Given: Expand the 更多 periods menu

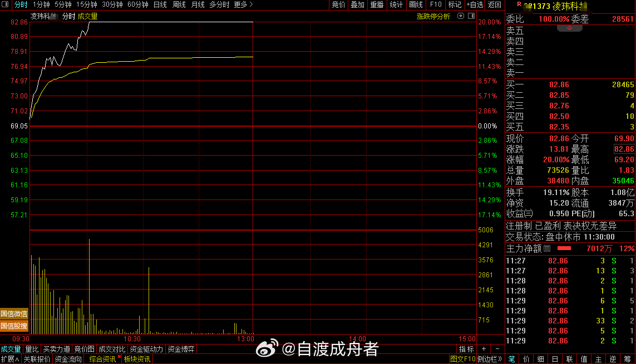Looking at the screenshot, I should pyautogui.click(x=243, y=4).
